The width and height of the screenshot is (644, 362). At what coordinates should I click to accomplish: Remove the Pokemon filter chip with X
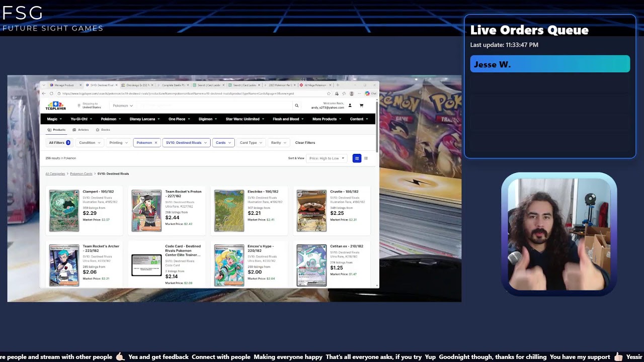point(156,143)
